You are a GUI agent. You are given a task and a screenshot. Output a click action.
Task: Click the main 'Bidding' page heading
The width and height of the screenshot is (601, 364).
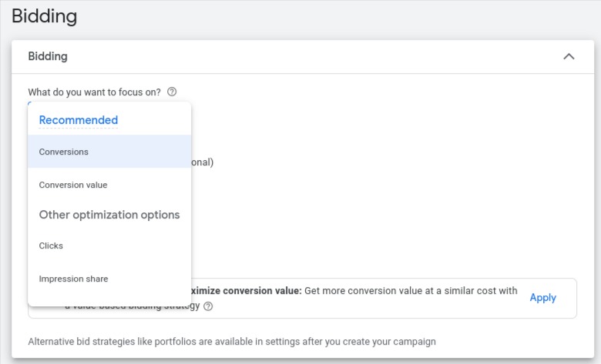[45, 16]
